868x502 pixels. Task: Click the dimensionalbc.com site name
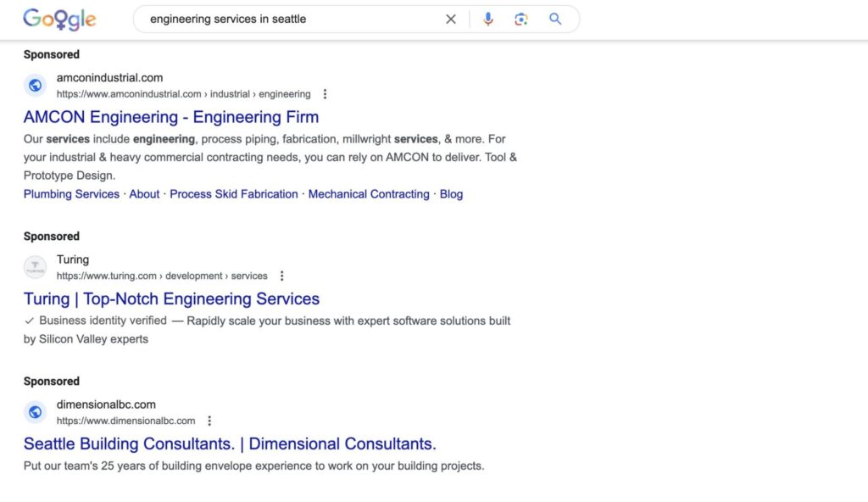[106, 404]
